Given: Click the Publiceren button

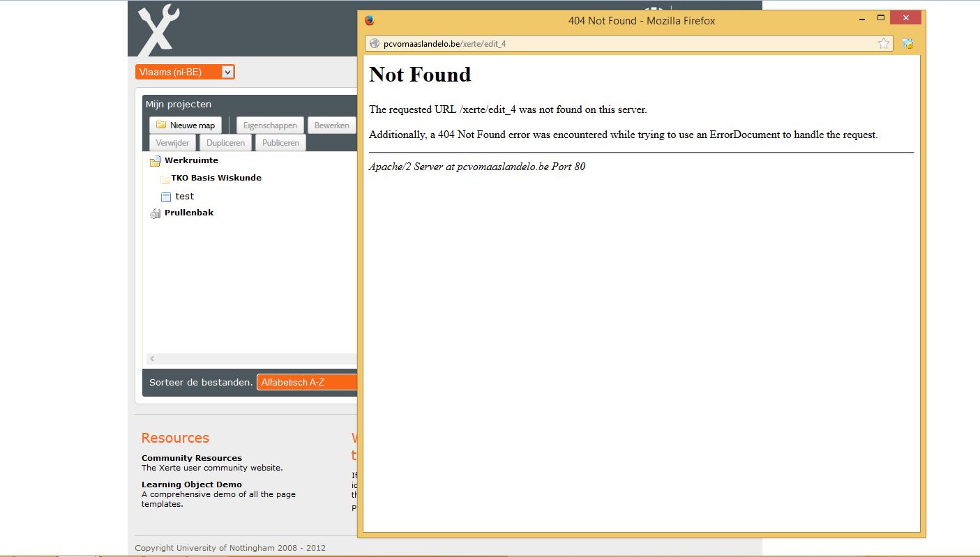Looking at the screenshot, I should (x=280, y=143).
